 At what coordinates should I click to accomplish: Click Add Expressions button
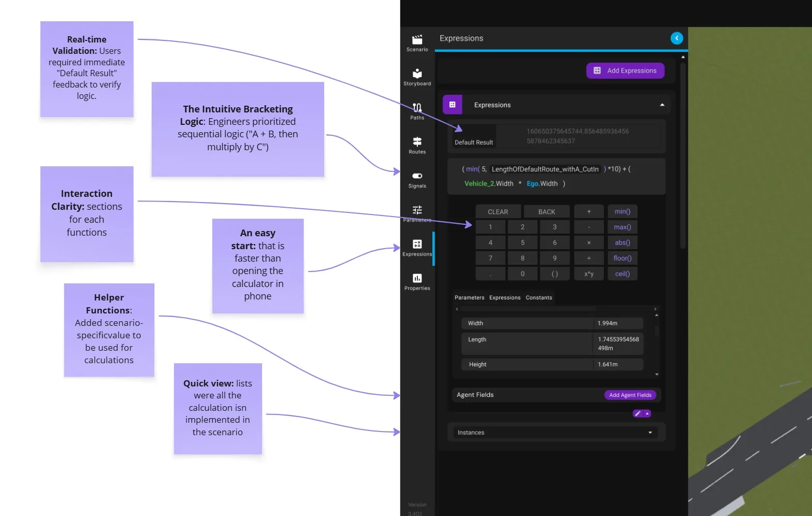(x=625, y=70)
